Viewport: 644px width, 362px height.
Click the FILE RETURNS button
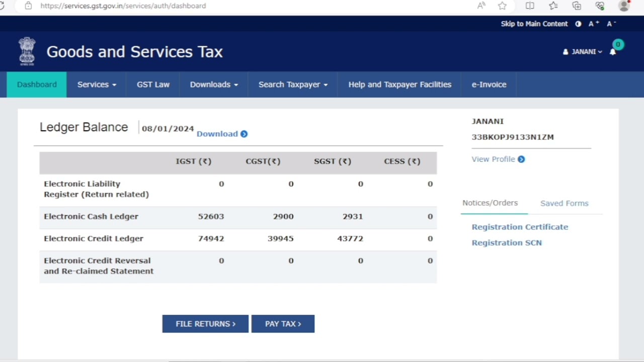(205, 324)
